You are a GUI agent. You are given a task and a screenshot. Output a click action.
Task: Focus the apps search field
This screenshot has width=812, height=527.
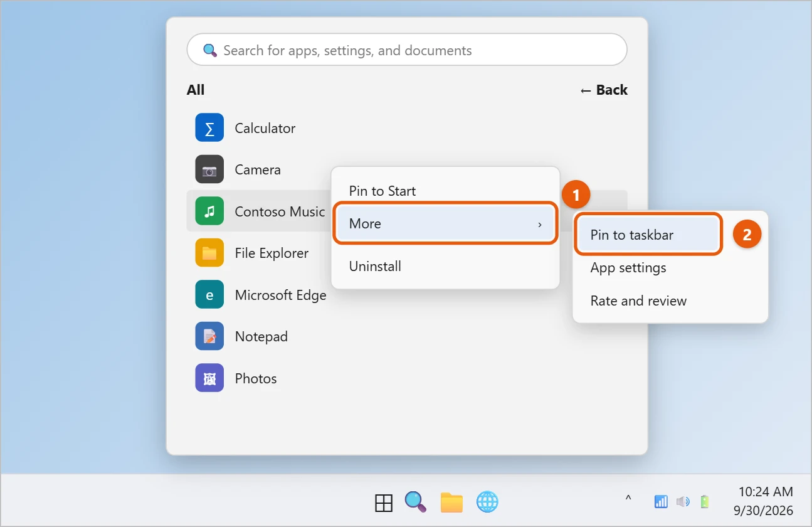tap(407, 50)
